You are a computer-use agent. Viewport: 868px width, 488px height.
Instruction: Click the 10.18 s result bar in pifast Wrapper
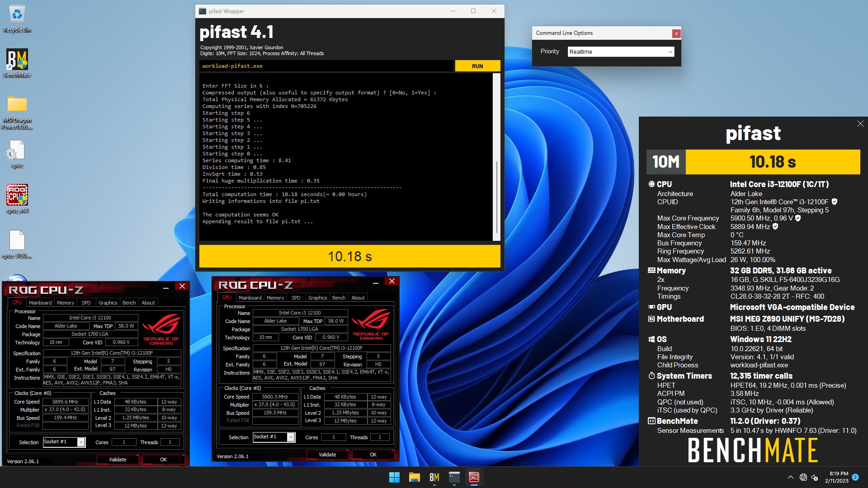pyautogui.click(x=349, y=256)
